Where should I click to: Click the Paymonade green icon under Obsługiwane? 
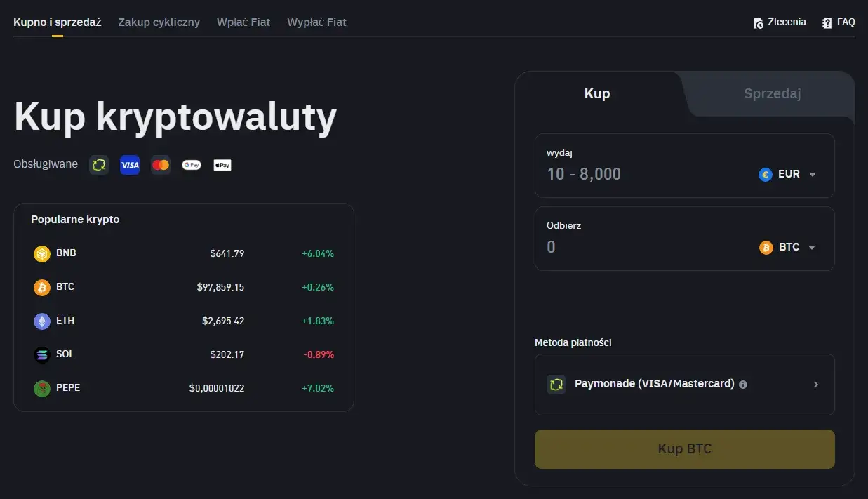(x=98, y=165)
